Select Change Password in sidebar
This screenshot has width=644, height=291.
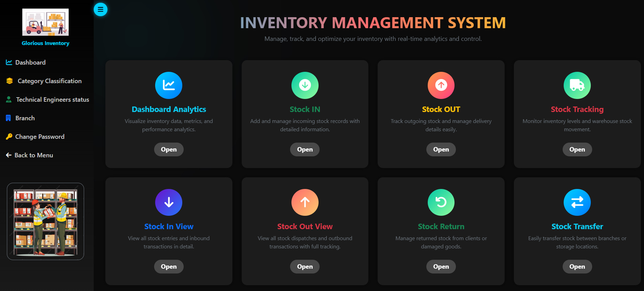coord(39,137)
